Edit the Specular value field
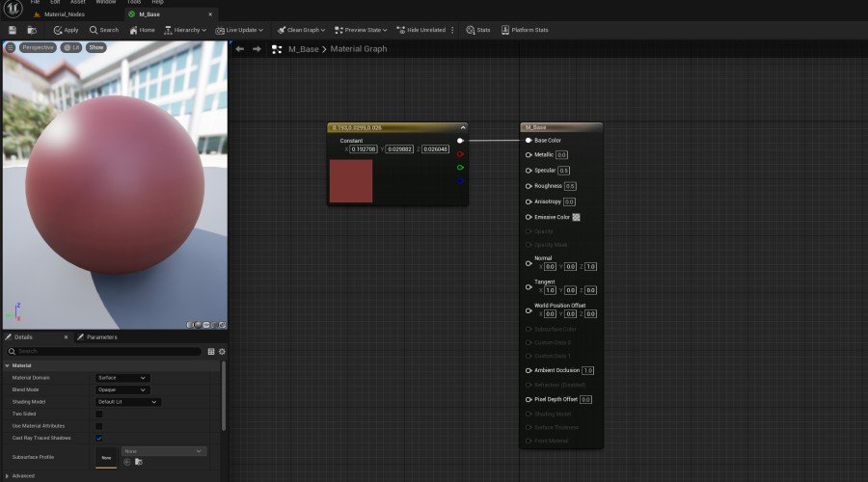This screenshot has width=868, height=482. 563,171
